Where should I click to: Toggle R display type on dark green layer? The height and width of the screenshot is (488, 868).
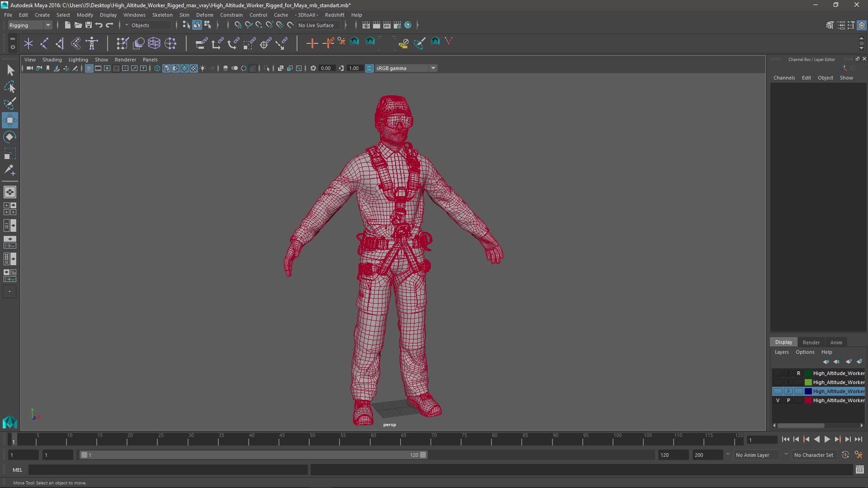tap(798, 373)
